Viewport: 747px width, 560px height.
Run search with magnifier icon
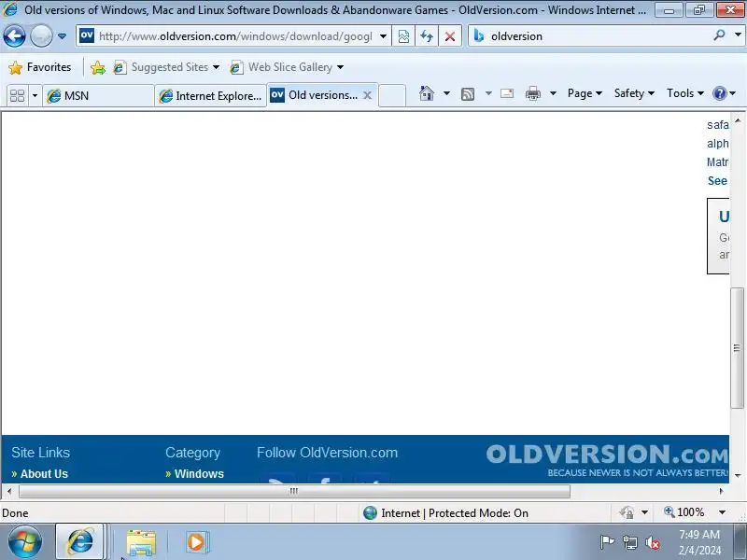tap(719, 35)
